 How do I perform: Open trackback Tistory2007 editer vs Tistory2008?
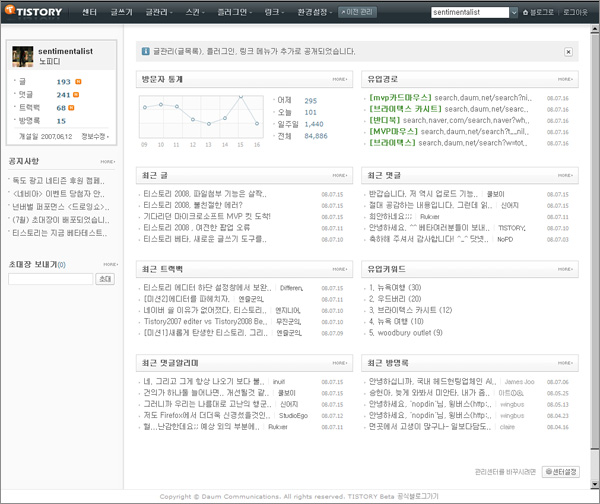[205, 321]
